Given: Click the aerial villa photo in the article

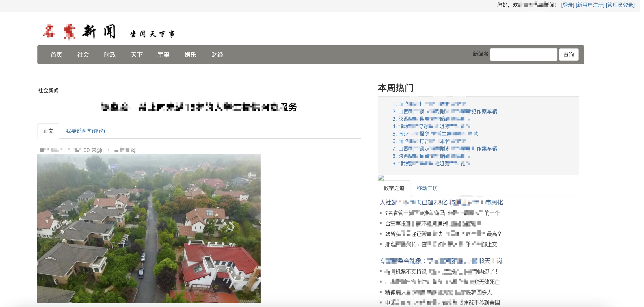Looking at the screenshot, I should 149,228.
